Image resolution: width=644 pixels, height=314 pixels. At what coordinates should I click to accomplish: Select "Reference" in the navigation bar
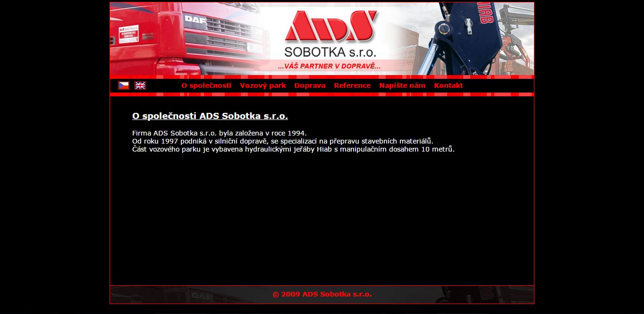click(x=352, y=85)
